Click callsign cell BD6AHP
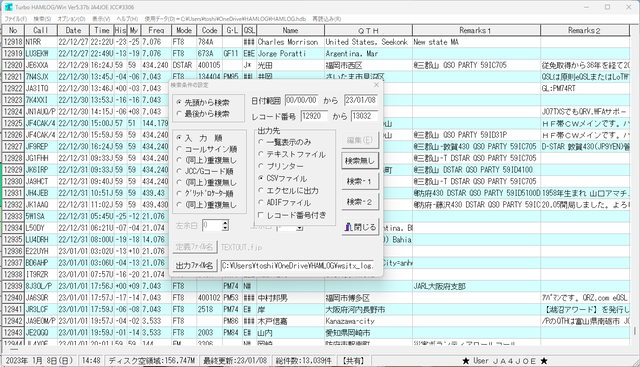The width and height of the screenshot is (640, 367). pyautogui.click(x=40, y=263)
